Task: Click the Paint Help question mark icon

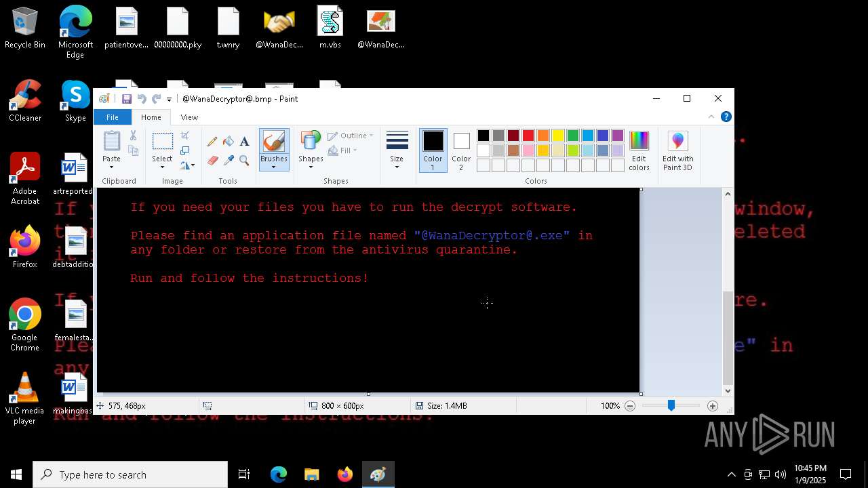Action: [726, 117]
